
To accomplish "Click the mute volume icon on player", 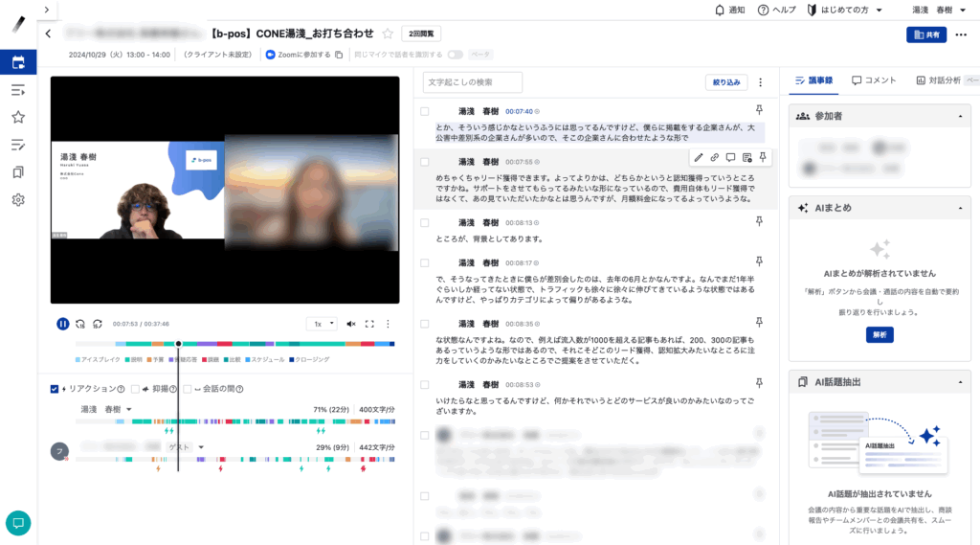I will pyautogui.click(x=351, y=324).
